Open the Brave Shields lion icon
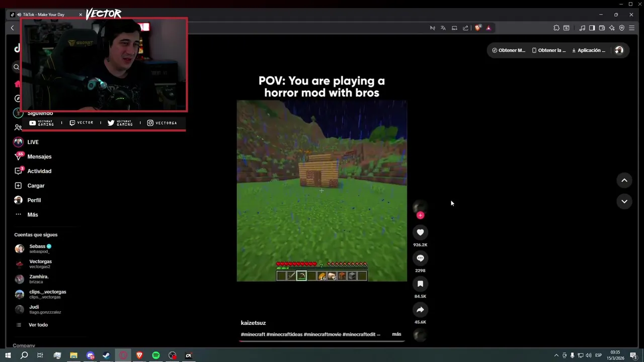The height and width of the screenshot is (362, 644). [x=478, y=28]
